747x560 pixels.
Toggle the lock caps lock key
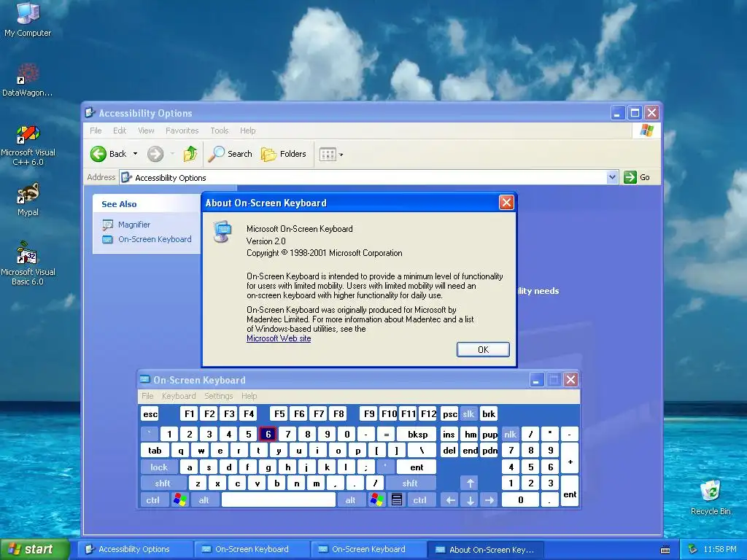[159, 467]
